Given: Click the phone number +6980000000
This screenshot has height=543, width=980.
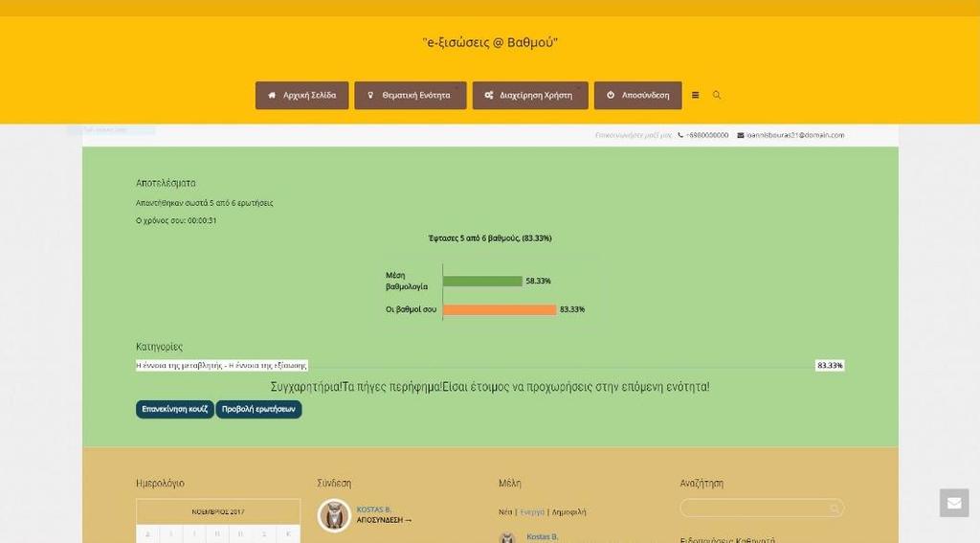Looking at the screenshot, I should [x=707, y=135].
